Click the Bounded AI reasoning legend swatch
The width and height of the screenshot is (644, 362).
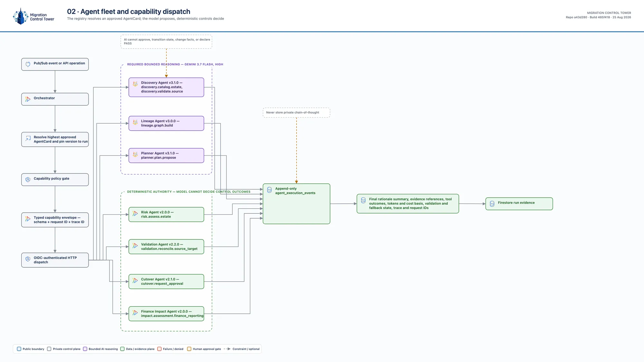[x=85, y=349]
